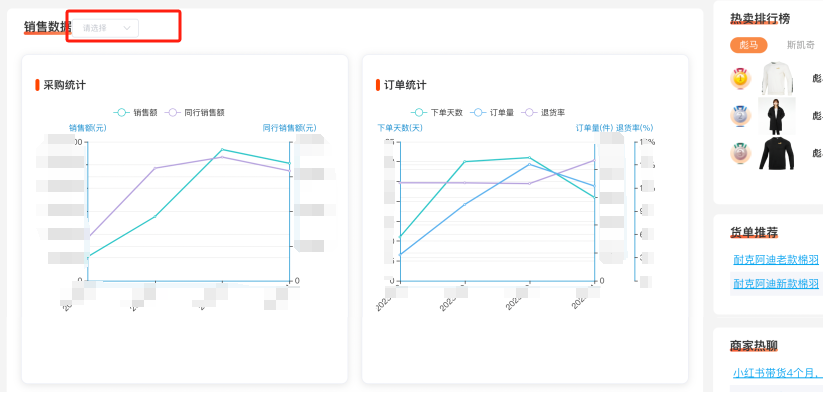
Task: Open the black sweatshirt product thumbnail
Action: pyautogui.click(x=777, y=153)
